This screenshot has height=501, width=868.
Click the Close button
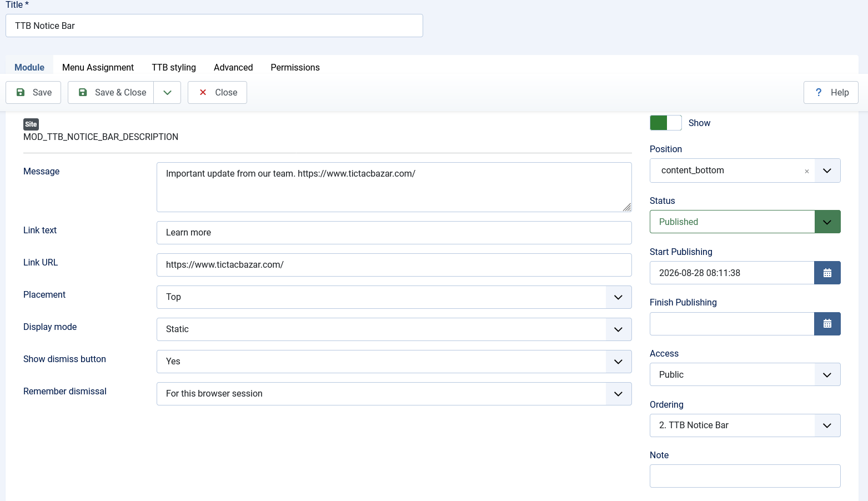[217, 93]
